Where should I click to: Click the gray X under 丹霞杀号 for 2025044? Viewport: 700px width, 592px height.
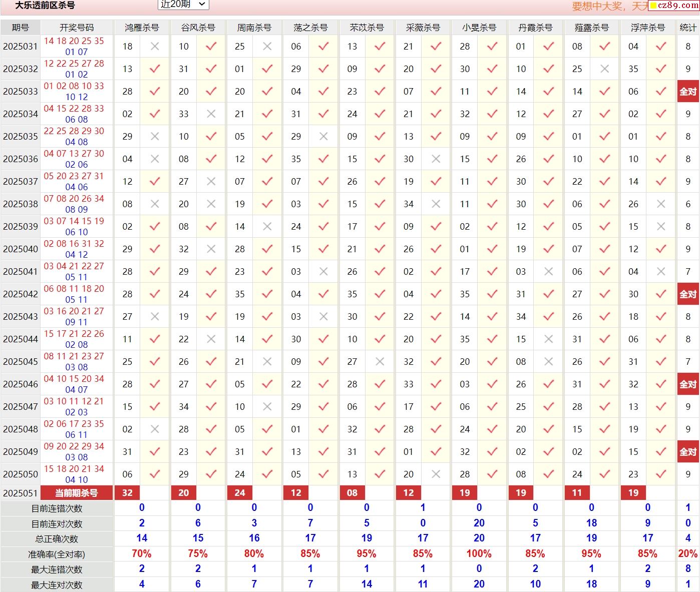pos(549,339)
